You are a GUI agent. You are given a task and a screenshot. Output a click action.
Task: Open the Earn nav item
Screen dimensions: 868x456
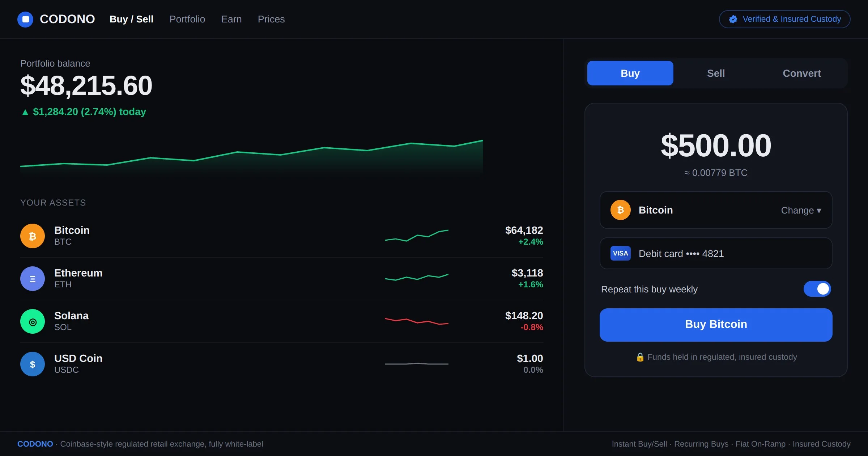(x=231, y=19)
